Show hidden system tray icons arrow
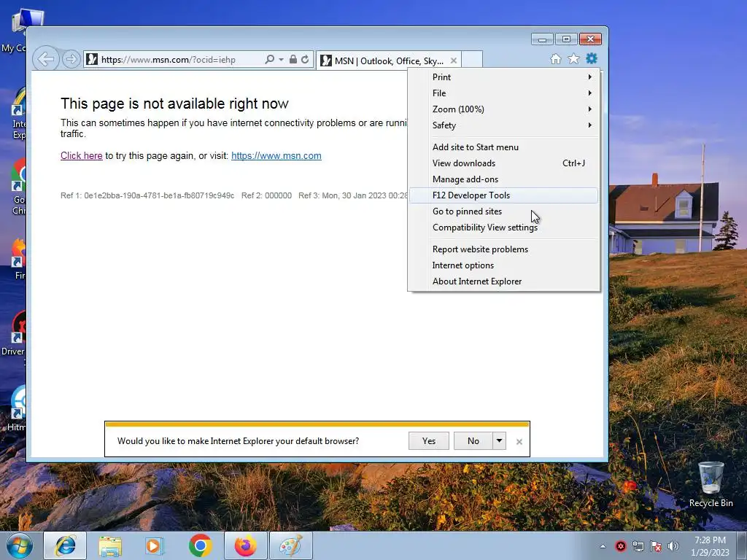The image size is (747, 560). pyautogui.click(x=603, y=546)
